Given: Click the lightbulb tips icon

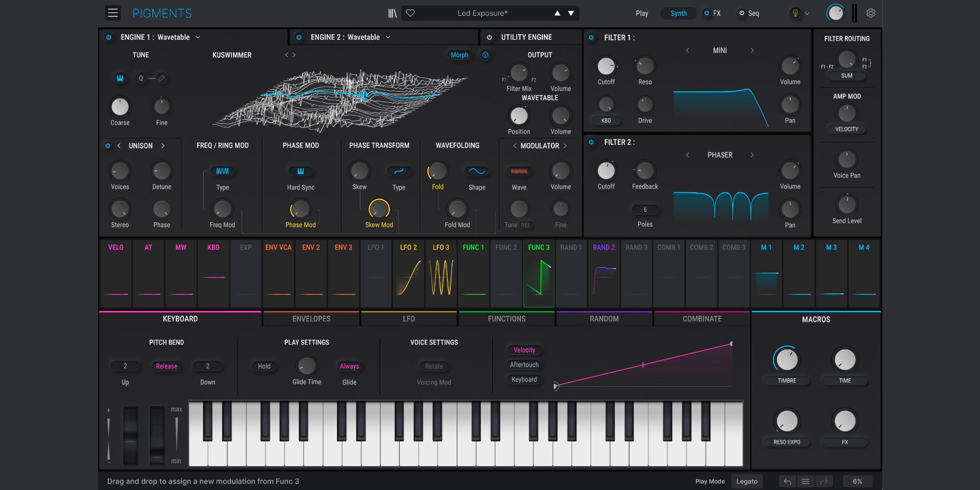Looking at the screenshot, I should (x=795, y=13).
